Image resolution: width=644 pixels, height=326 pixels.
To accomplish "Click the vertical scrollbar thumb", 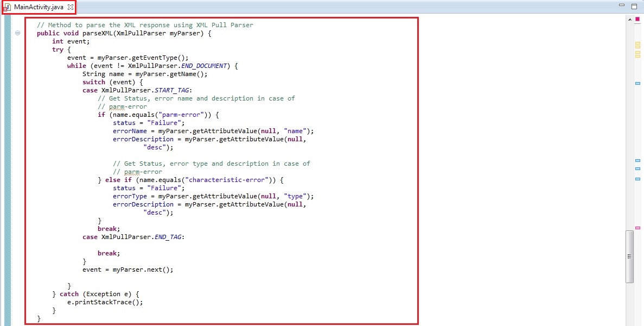I will tap(629, 256).
